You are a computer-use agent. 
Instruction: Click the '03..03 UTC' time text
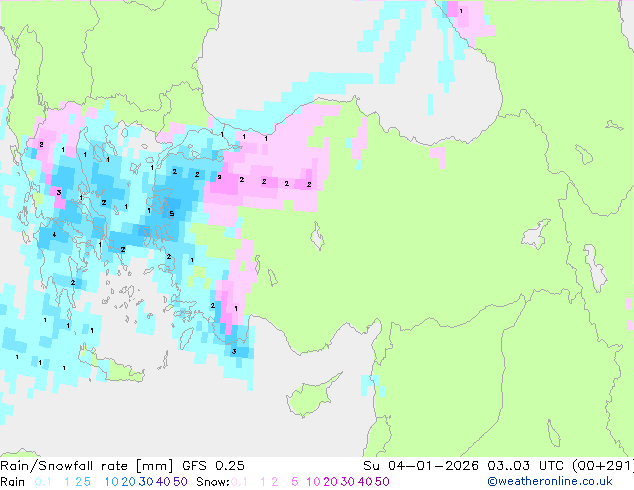click(525, 466)
